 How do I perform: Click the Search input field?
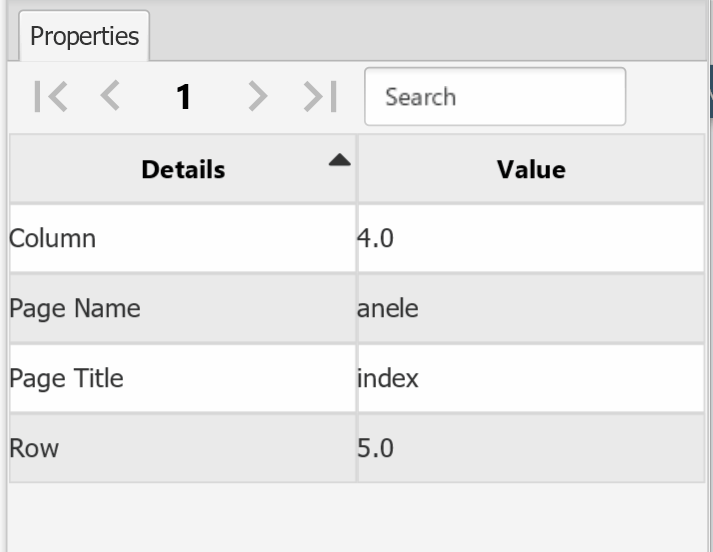494,97
